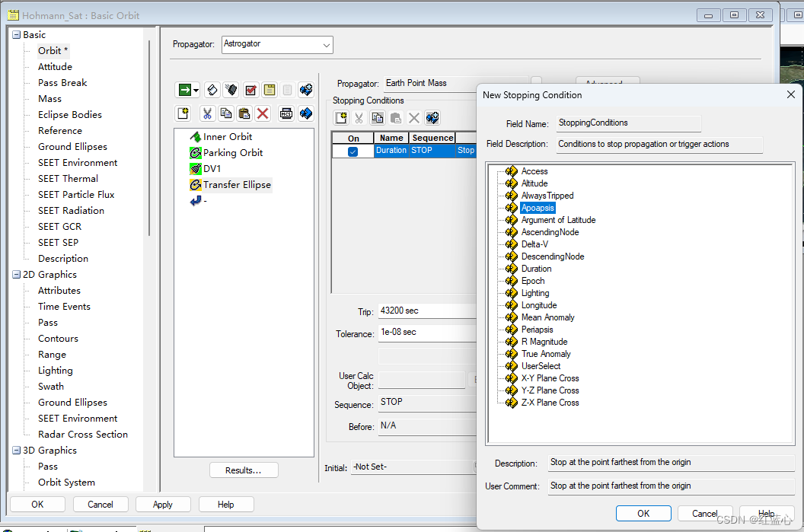Open the SEET Radiation page

pyautogui.click(x=71, y=211)
